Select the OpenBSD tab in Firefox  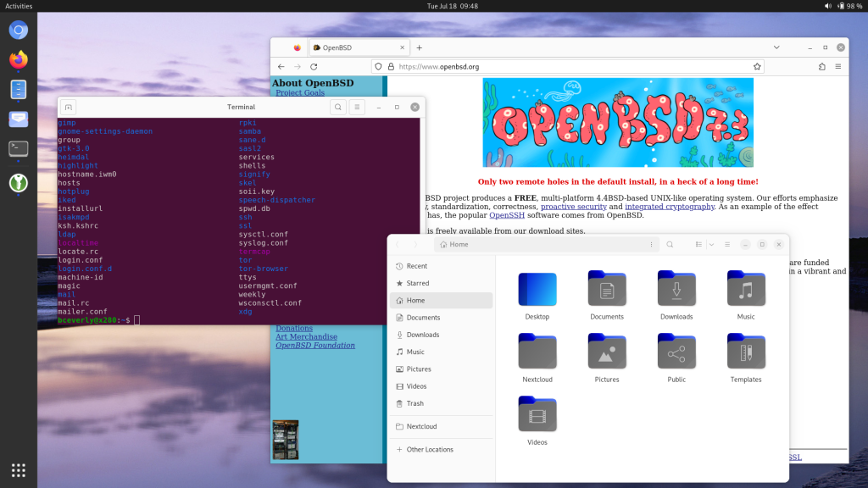click(359, 47)
